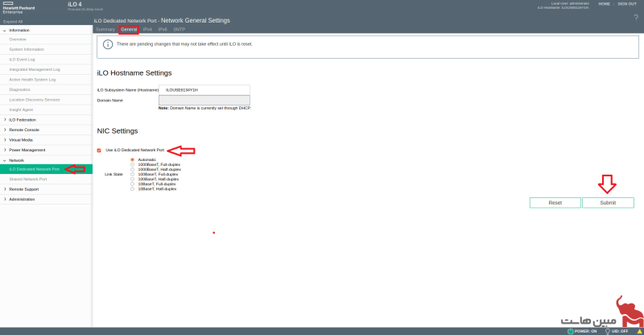Expand the Virtual Media section
Screen dimensions: 644x335
5,140
